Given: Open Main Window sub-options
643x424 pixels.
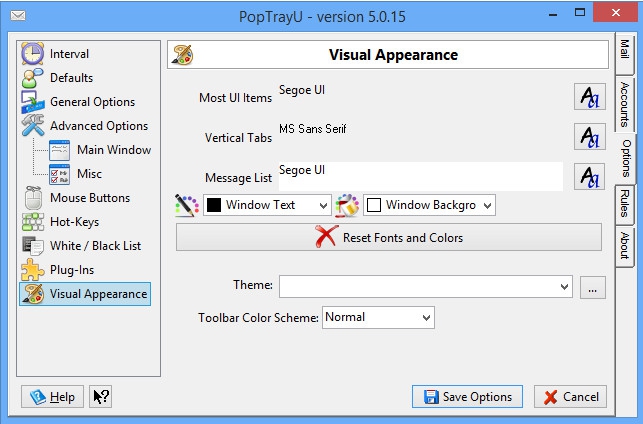Looking at the screenshot, I should (114, 150).
